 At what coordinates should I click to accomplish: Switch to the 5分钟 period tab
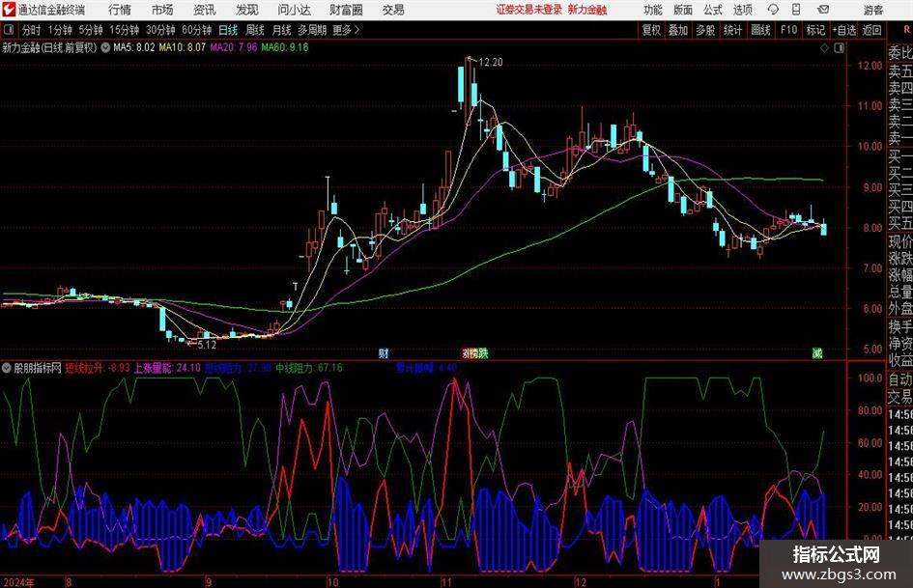[91, 30]
